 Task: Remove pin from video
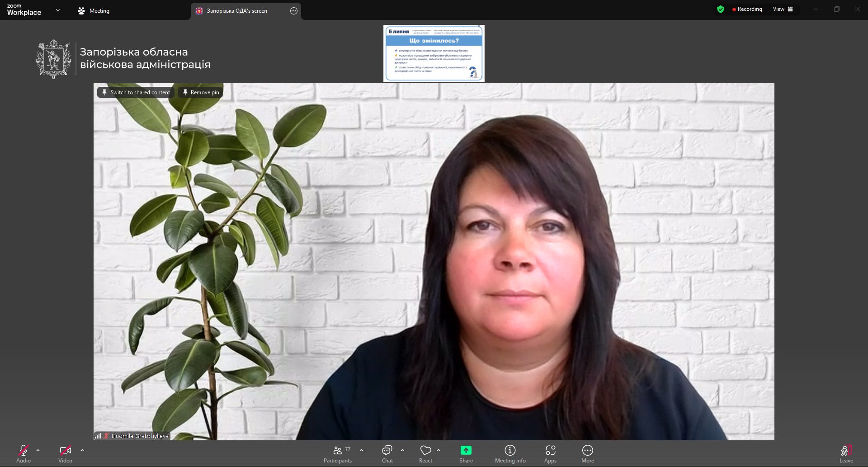coord(201,92)
